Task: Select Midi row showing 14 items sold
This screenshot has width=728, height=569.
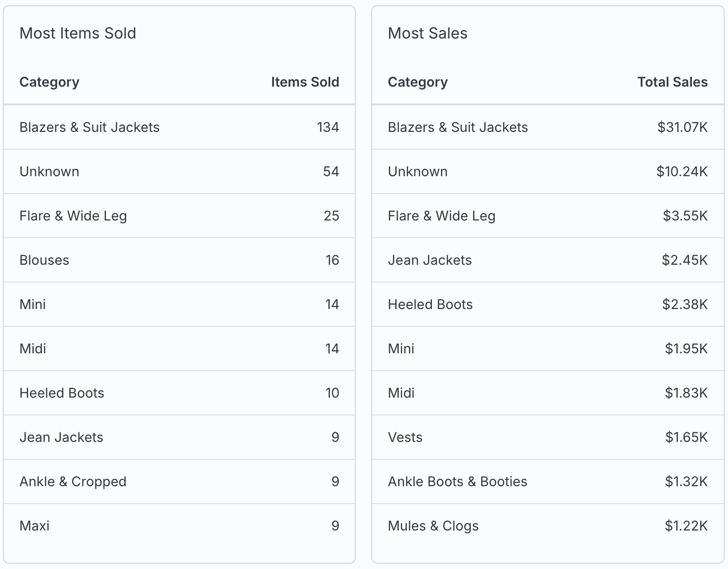Action: point(179,349)
